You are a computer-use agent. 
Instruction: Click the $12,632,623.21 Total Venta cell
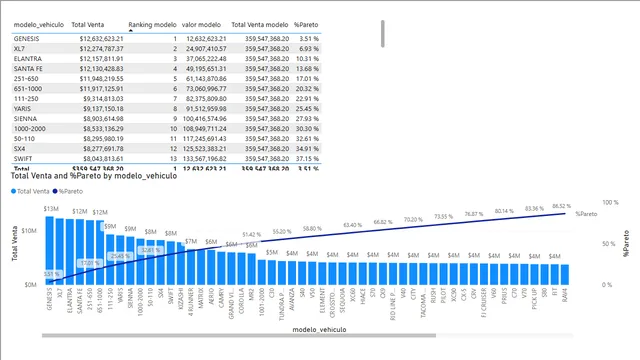(101, 39)
